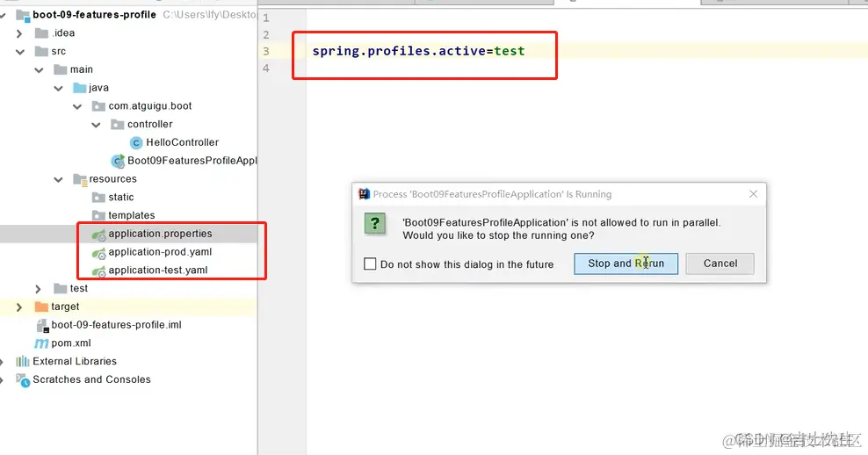Click the orange target folder icon
This screenshot has width=868, height=455.
tap(41, 307)
